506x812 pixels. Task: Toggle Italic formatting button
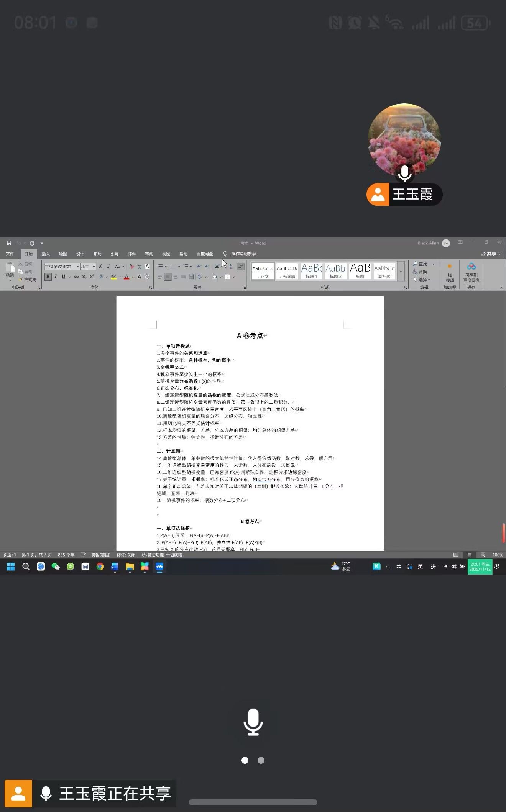click(x=56, y=277)
